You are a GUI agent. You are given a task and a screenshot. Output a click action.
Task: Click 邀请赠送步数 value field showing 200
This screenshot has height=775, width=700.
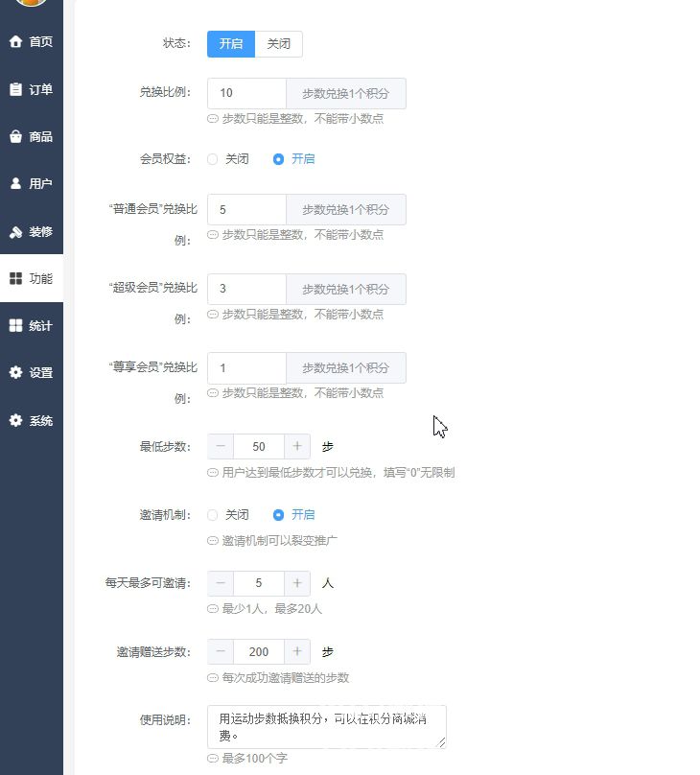(x=259, y=652)
